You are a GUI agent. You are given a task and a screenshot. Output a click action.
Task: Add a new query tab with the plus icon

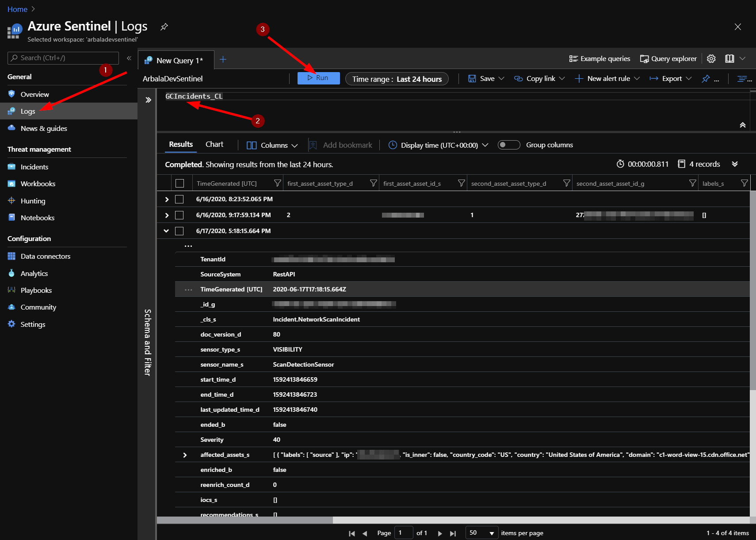point(223,60)
